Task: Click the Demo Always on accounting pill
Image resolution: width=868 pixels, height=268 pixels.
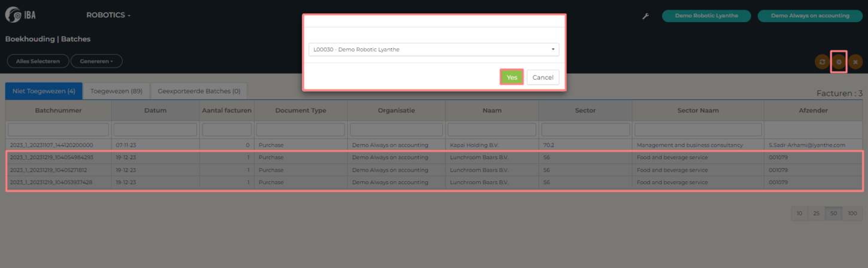Action: click(810, 16)
